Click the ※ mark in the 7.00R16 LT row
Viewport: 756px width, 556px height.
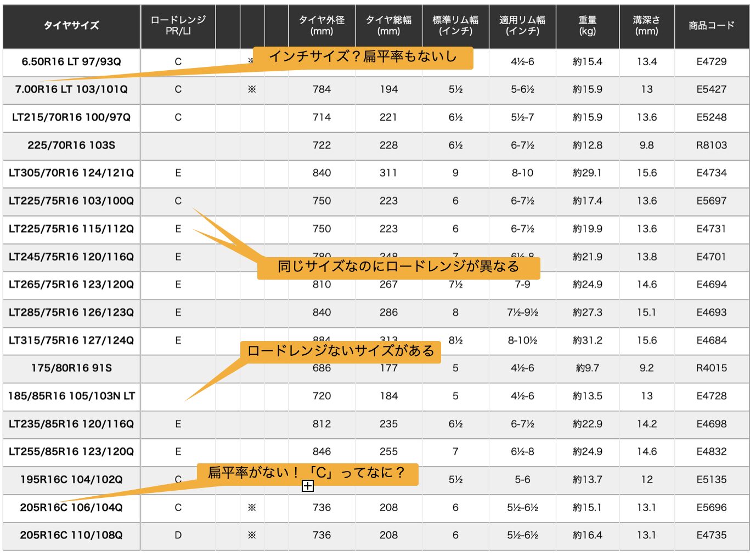click(252, 89)
